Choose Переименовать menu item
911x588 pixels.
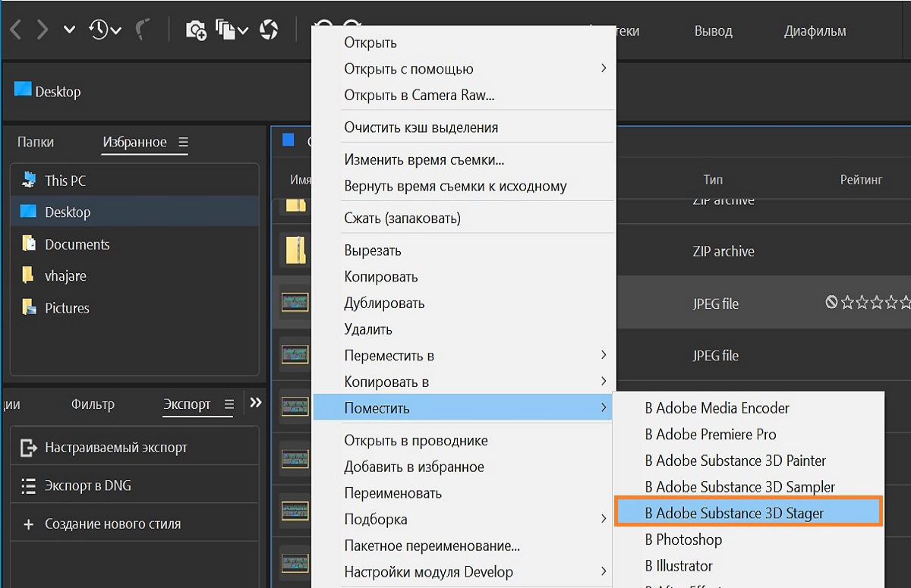click(x=462, y=493)
